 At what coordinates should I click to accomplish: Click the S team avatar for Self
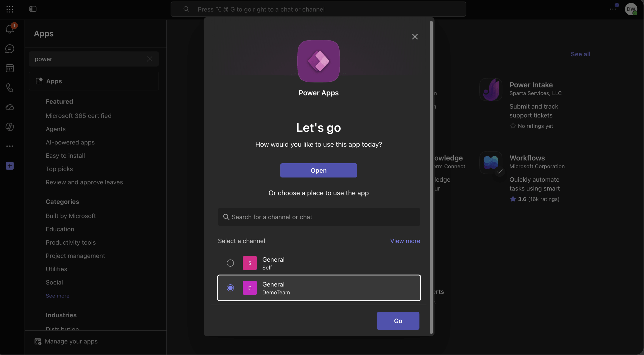pyautogui.click(x=250, y=263)
